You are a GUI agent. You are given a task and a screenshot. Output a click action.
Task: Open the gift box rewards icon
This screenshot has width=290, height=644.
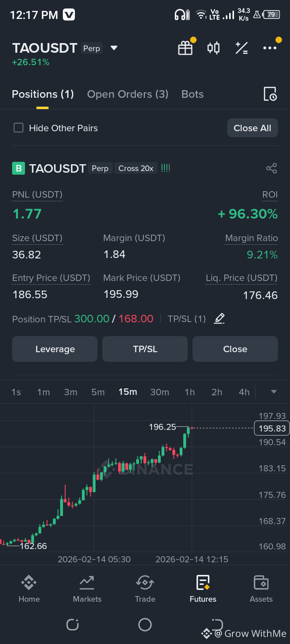[x=185, y=48]
